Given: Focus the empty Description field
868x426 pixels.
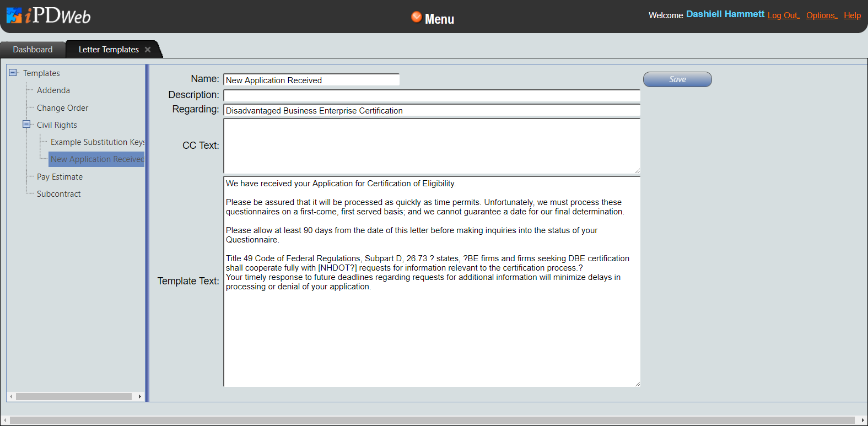Looking at the screenshot, I should [x=431, y=96].
